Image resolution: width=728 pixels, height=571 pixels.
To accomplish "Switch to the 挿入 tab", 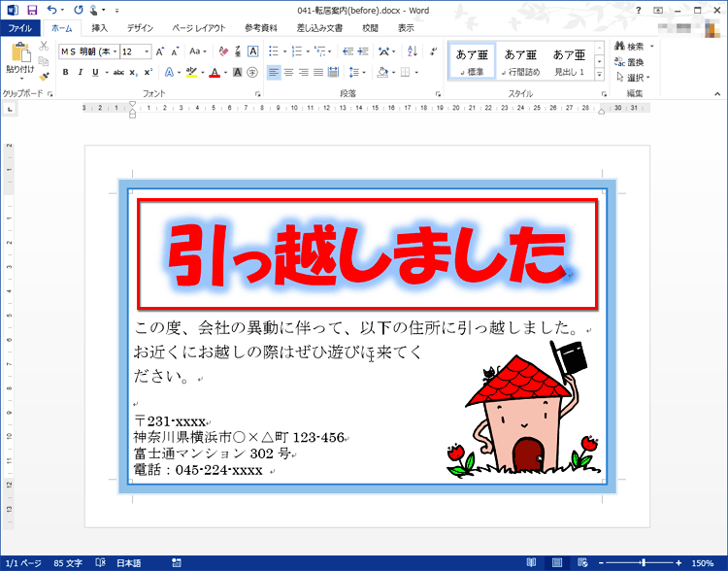I will [x=99, y=28].
